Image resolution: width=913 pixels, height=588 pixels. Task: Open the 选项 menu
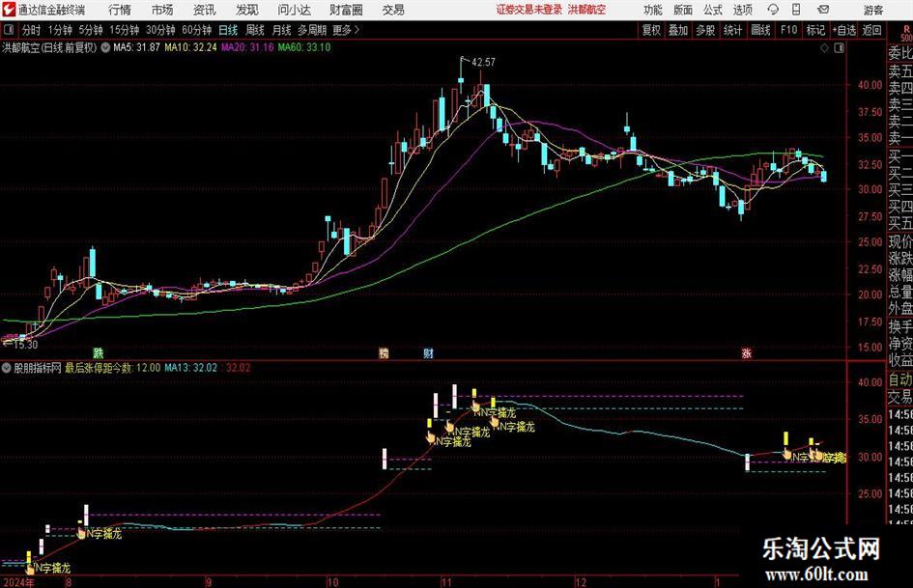pos(742,10)
